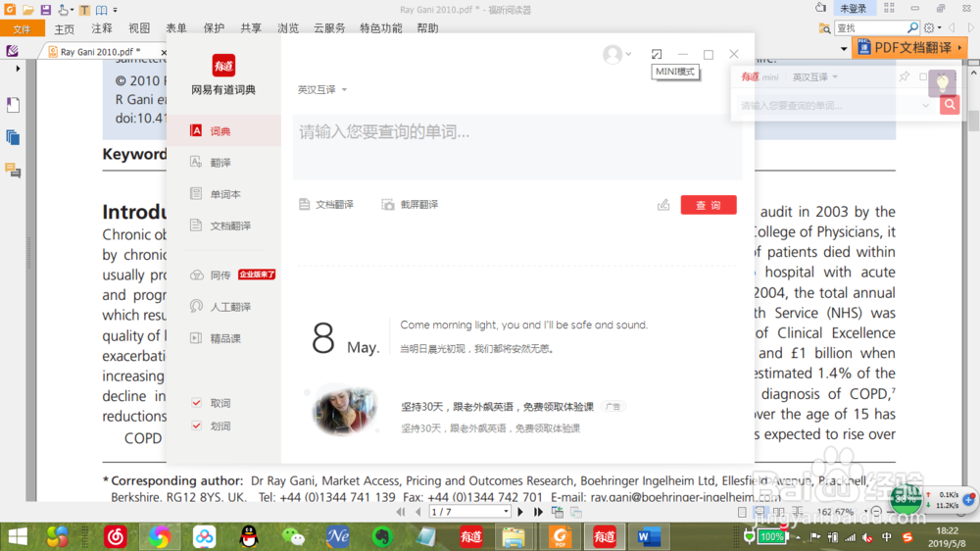Open 文档翻译 in Youdao sidebar

[x=223, y=225]
